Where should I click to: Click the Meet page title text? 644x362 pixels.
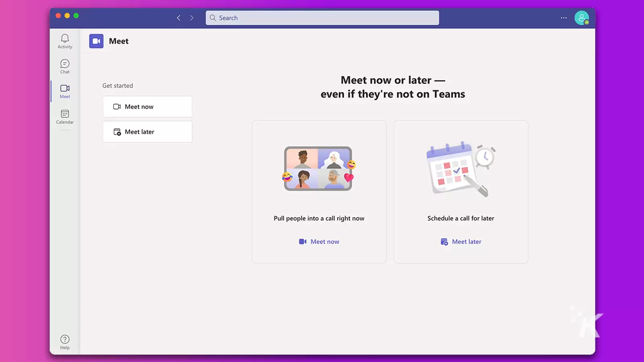[x=119, y=41]
